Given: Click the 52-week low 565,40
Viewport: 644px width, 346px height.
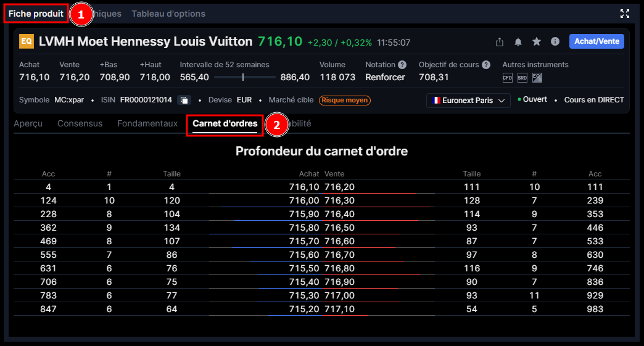Looking at the screenshot, I should tap(194, 77).
